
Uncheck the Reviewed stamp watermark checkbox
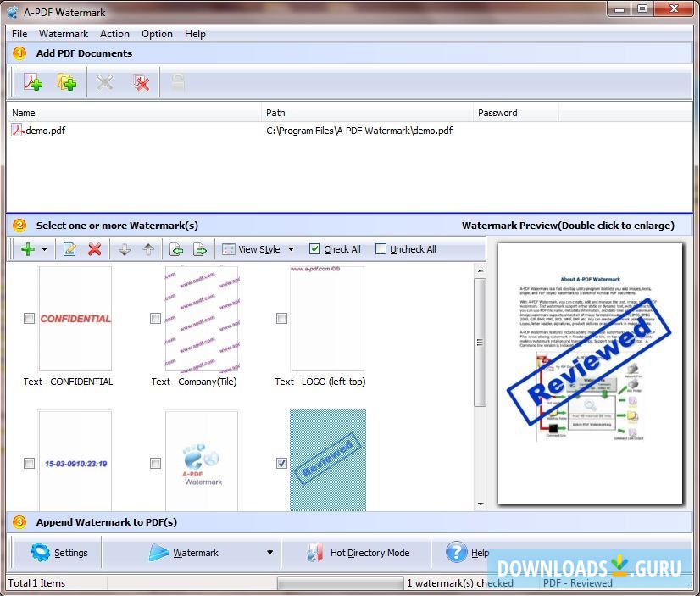(281, 464)
